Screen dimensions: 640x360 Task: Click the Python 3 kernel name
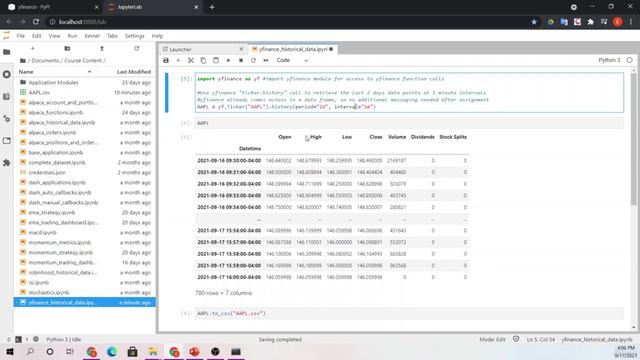coord(609,60)
